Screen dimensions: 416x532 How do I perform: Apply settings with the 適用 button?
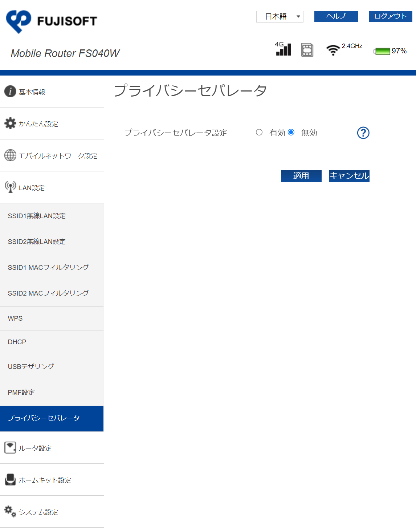301,176
